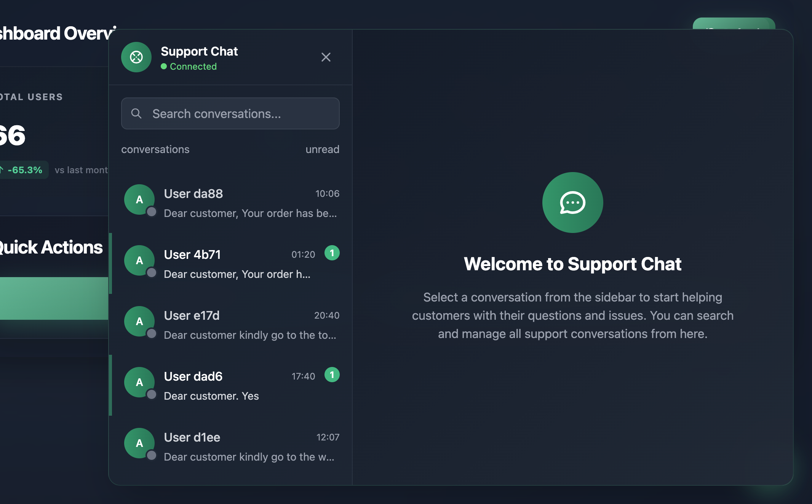Click the unread badge on User dad6
Viewport: 812px width, 504px height.
tap(332, 375)
